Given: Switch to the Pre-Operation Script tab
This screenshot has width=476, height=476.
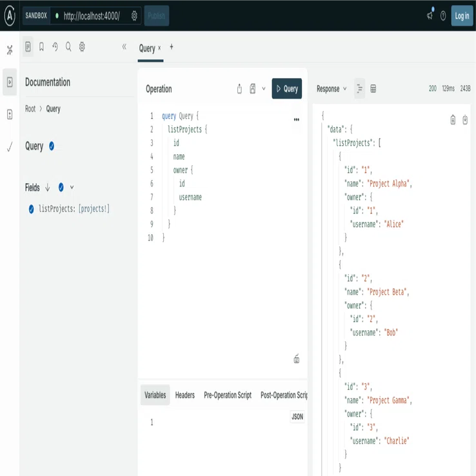Looking at the screenshot, I should tap(228, 395).
